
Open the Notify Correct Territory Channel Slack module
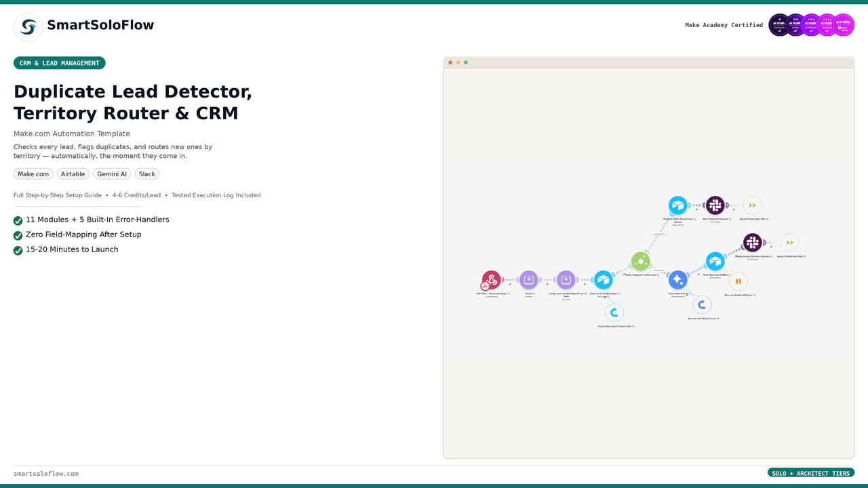tap(753, 243)
